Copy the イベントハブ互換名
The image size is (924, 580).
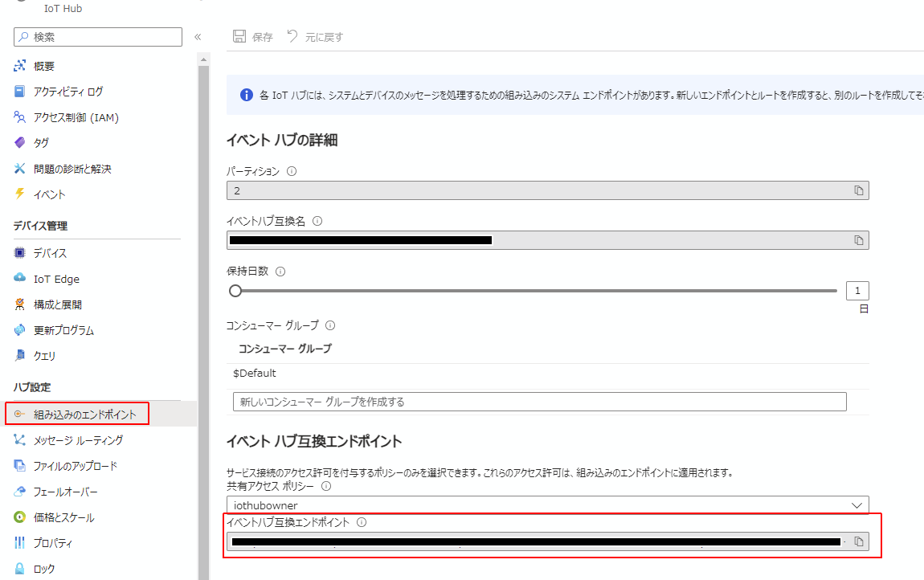(859, 239)
